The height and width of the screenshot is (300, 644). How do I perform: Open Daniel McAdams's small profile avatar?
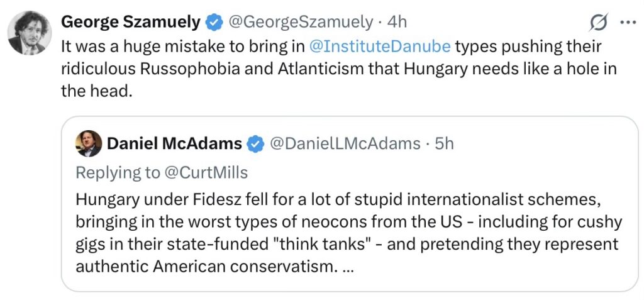point(89,144)
